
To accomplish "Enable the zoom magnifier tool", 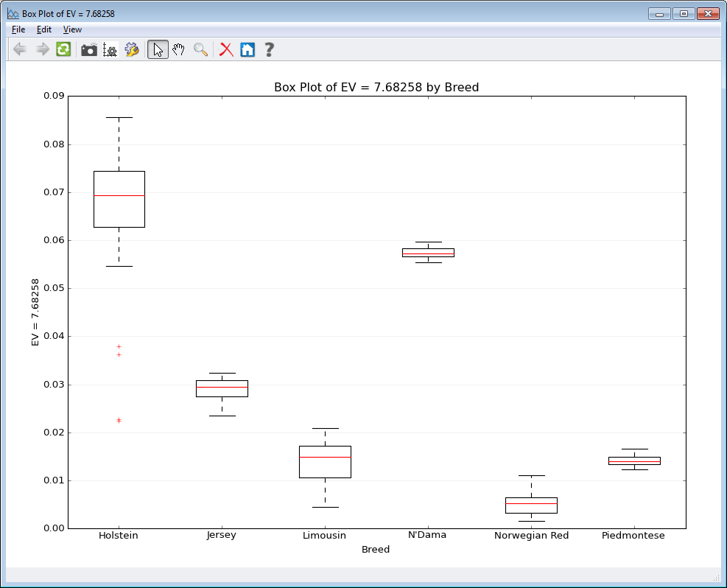I will pos(200,49).
